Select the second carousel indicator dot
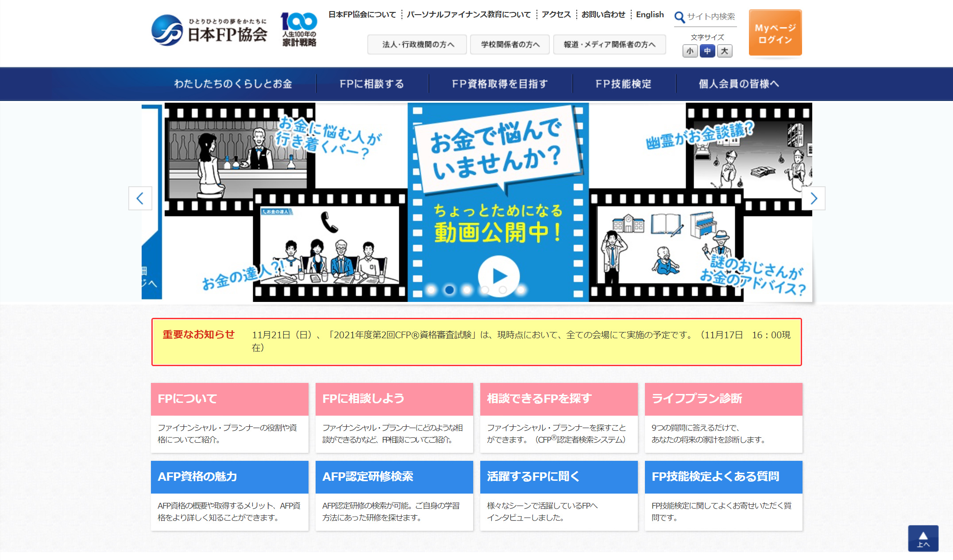 click(449, 290)
